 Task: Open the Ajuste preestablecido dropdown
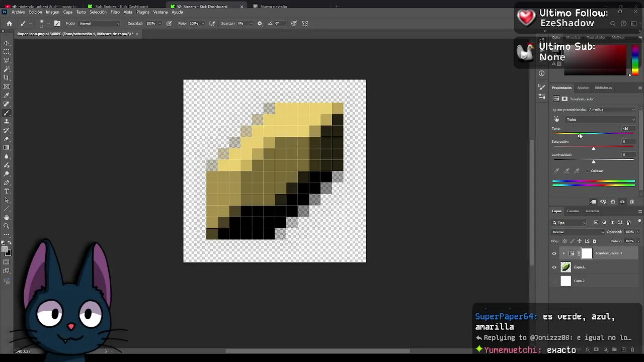[611, 110]
